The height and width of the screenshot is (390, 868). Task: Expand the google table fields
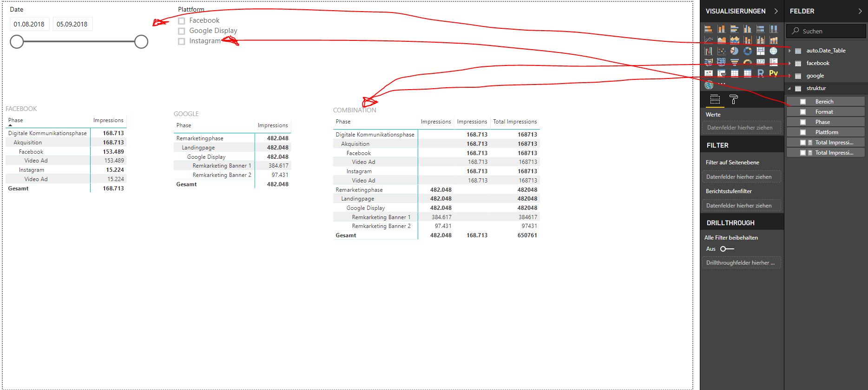coord(789,76)
